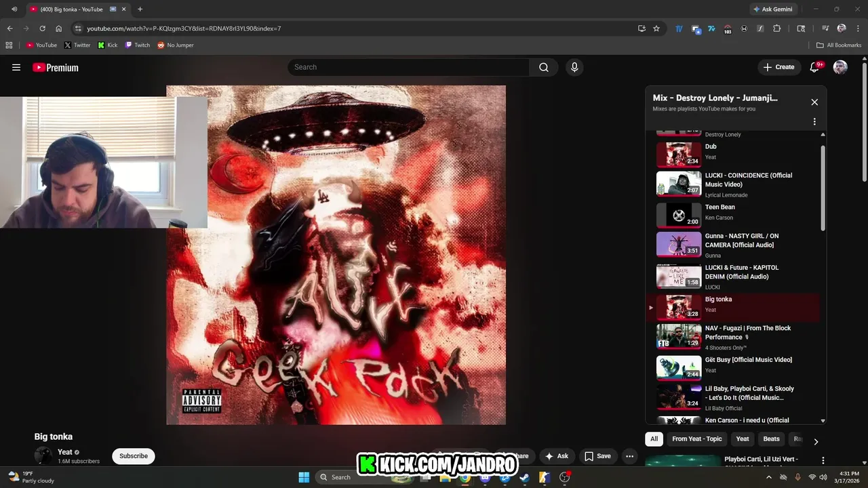The height and width of the screenshot is (488, 868).
Task: Click the address bar URL
Action: pos(184,28)
